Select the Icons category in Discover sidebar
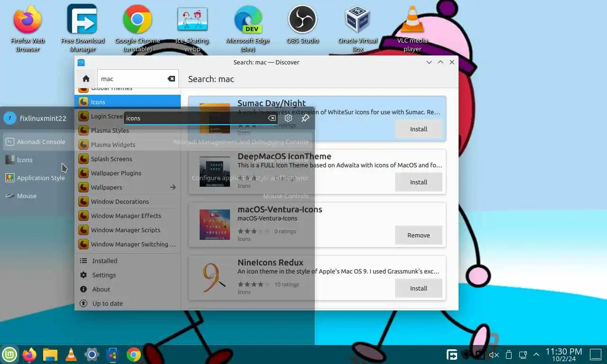The width and height of the screenshot is (607, 364). [x=128, y=102]
